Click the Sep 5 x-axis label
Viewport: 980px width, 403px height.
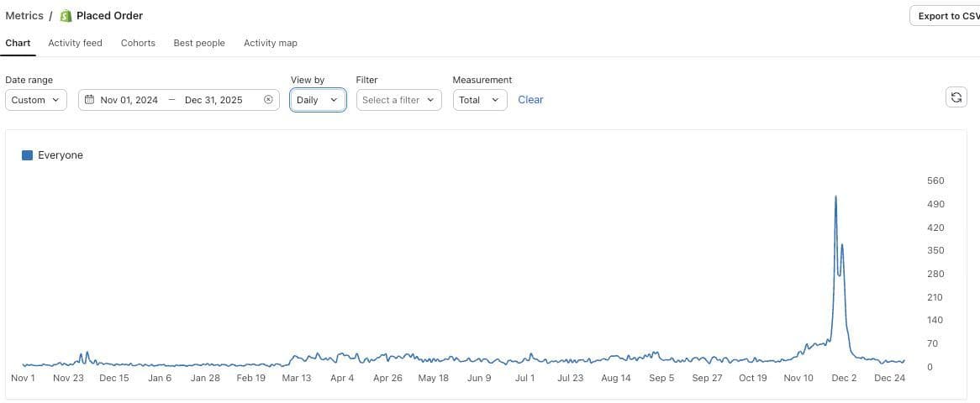coord(661,378)
